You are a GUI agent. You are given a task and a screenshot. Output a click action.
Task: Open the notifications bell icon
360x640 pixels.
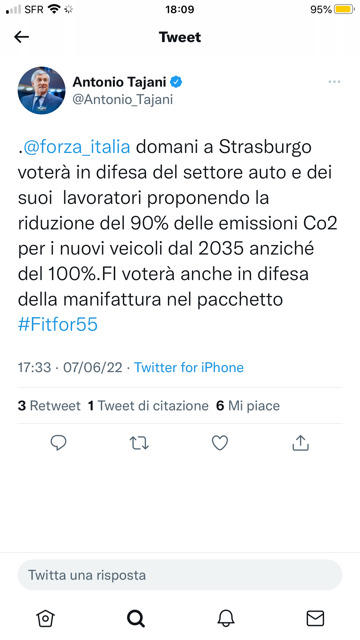[226, 618]
